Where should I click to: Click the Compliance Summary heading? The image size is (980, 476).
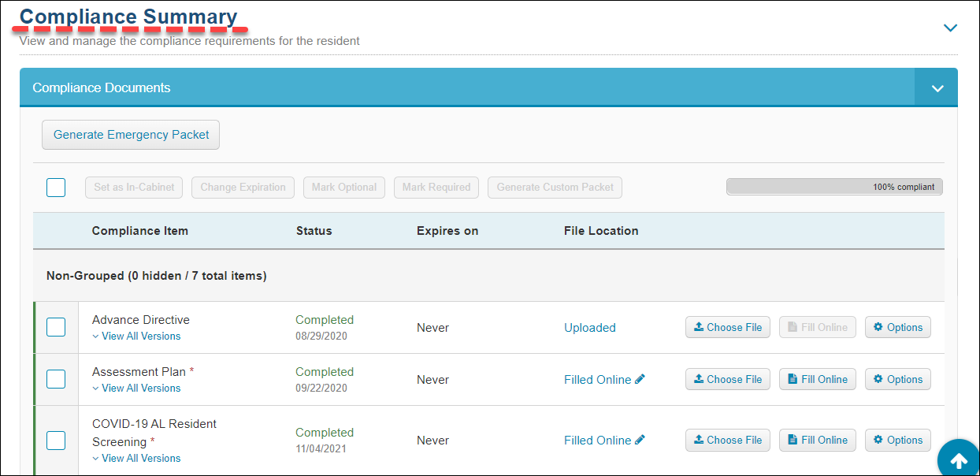pyautogui.click(x=128, y=17)
